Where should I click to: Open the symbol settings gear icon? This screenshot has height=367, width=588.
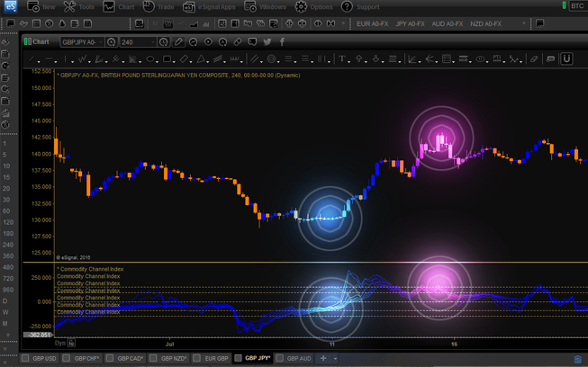(111, 42)
